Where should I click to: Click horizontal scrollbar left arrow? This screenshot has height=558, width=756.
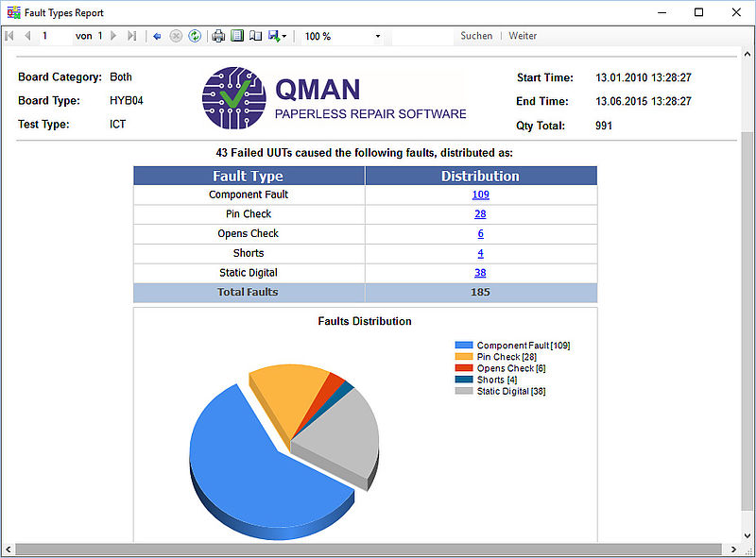(9, 550)
